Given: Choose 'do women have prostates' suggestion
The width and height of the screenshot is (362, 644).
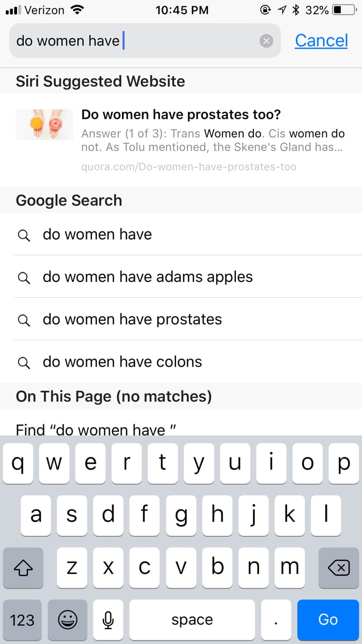Looking at the screenshot, I should pos(132,319).
